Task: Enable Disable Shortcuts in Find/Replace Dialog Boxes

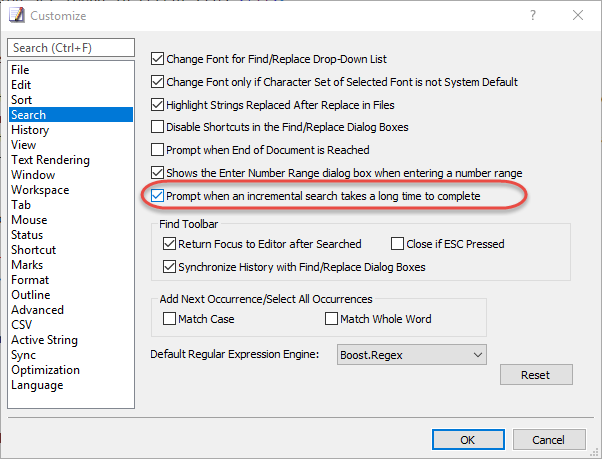Action: pyautogui.click(x=157, y=127)
